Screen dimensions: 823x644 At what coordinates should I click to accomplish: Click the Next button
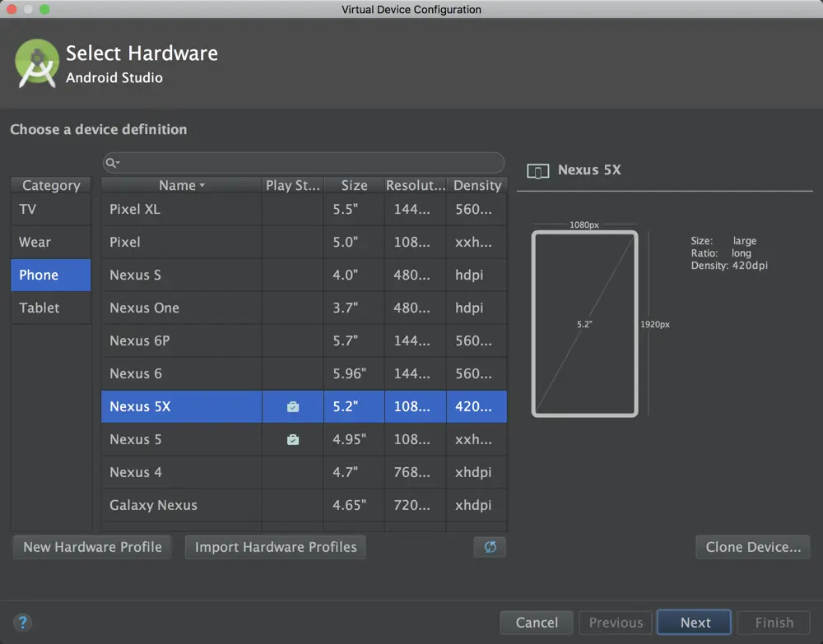point(695,623)
